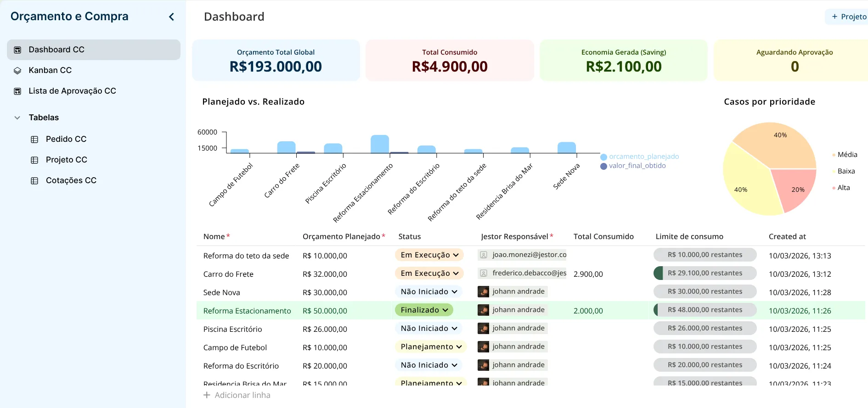This screenshot has height=408, width=868.
Task: Open the Finalizado status dropdown
Action: coord(424,310)
